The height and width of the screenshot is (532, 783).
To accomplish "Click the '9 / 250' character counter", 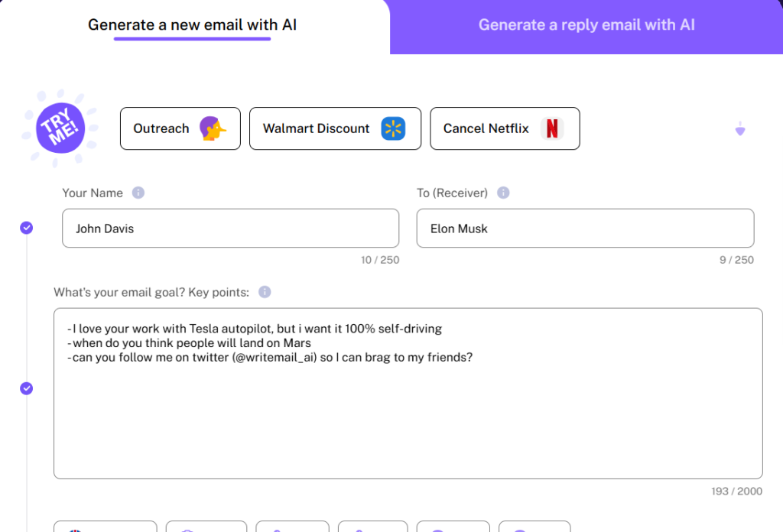I will 736,260.
